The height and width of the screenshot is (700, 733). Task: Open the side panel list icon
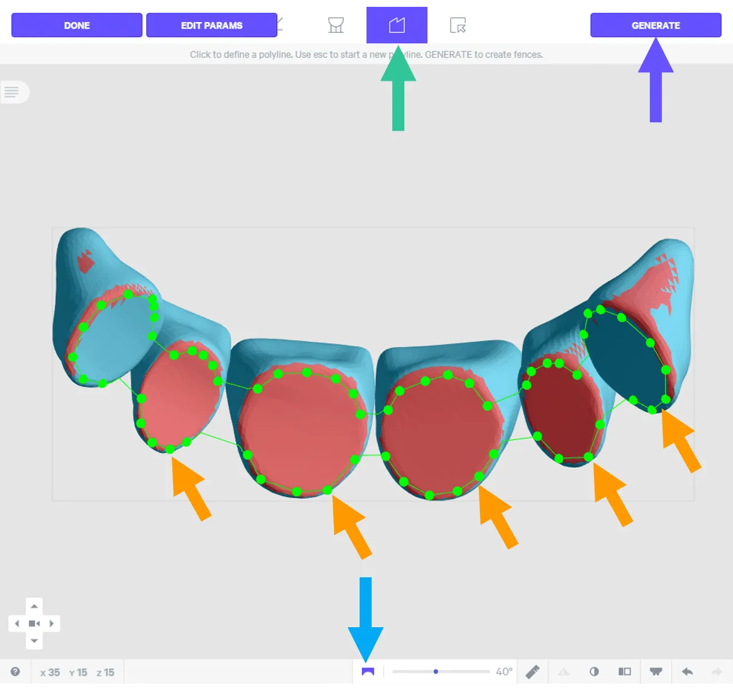(12, 92)
